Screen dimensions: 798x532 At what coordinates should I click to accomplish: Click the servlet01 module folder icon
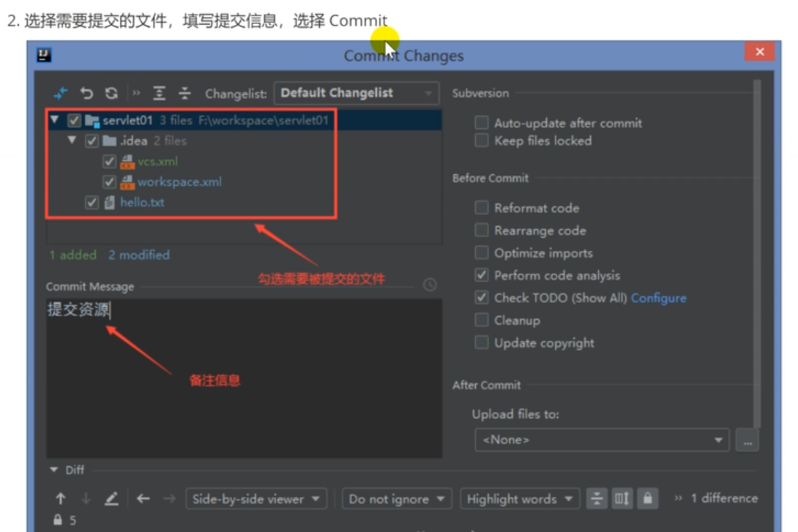pyautogui.click(x=92, y=121)
